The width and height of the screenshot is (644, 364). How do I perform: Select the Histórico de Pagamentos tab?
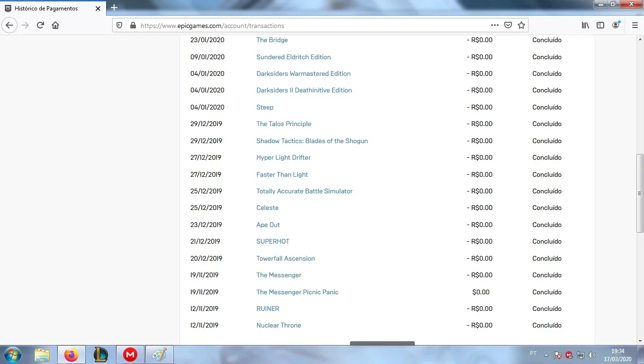53,8
